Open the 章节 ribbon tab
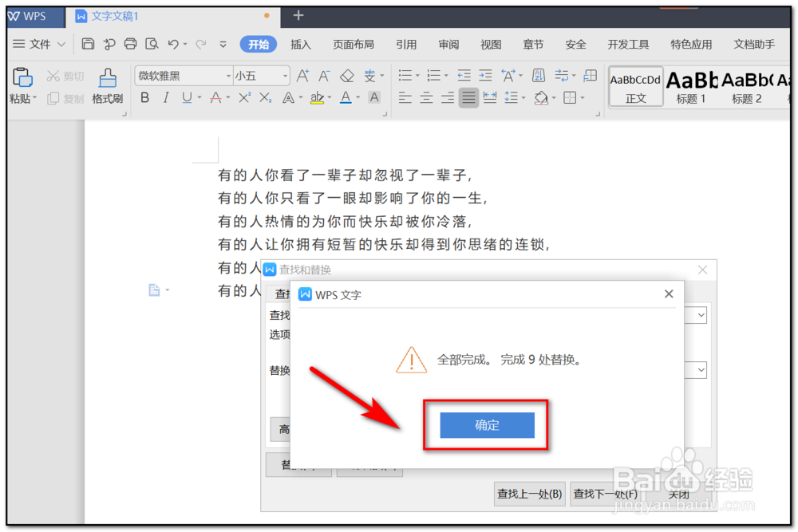This screenshot has height=532, width=798. [x=533, y=45]
